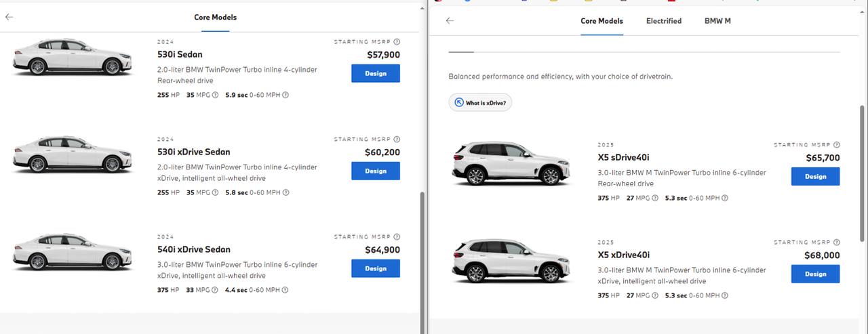Click Design button for 530i Sedan
This screenshot has height=334, width=868.
[x=376, y=73]
